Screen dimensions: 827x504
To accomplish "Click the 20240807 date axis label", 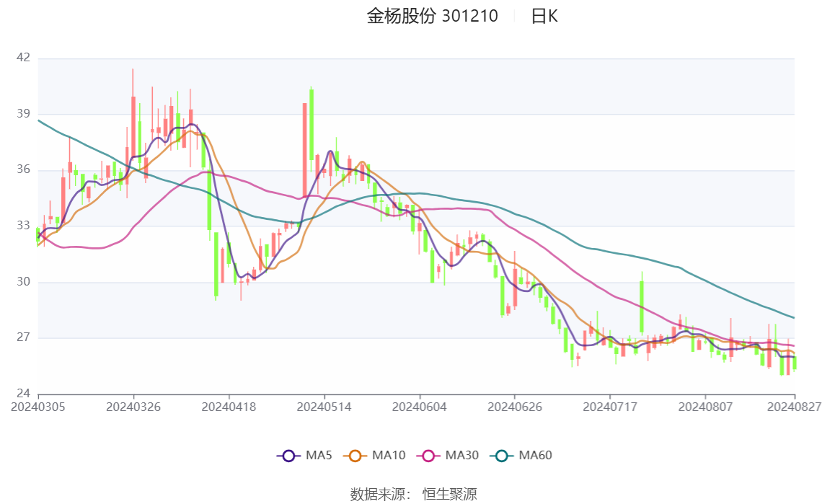I will pos(705,407).
